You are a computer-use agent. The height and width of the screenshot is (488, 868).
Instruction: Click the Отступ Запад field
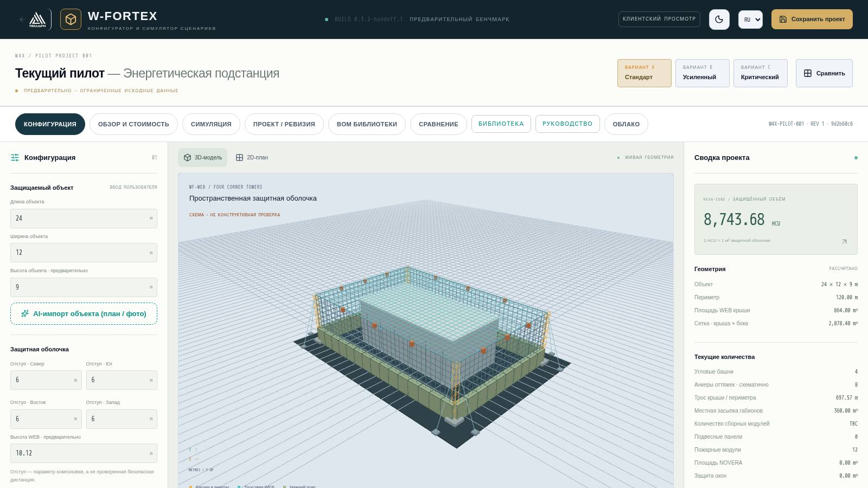(x=122, y=419)
